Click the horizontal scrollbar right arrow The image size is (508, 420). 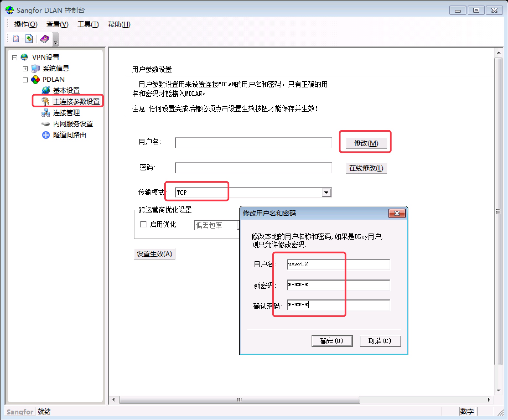[489, 400]
